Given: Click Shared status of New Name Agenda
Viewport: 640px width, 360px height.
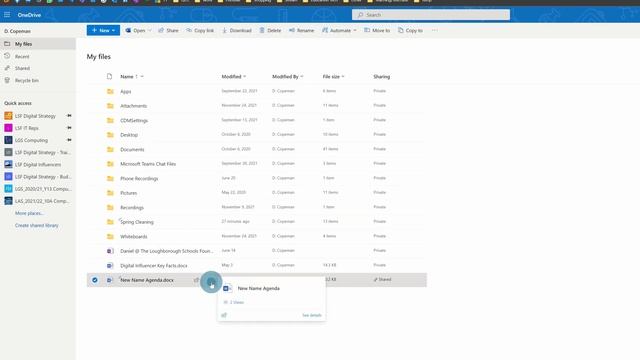Looking at the screenshot, I should (382, 280).
